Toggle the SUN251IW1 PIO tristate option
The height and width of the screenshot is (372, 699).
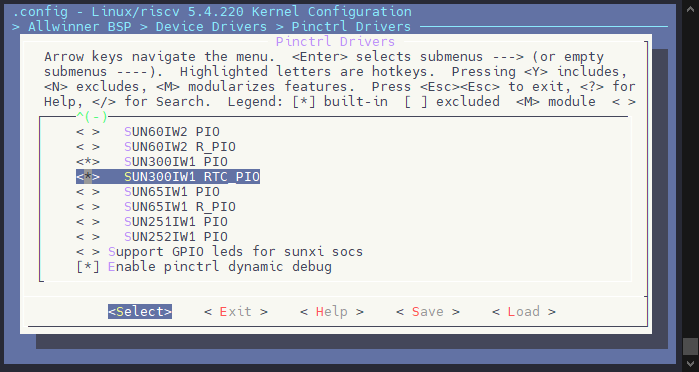88,222
